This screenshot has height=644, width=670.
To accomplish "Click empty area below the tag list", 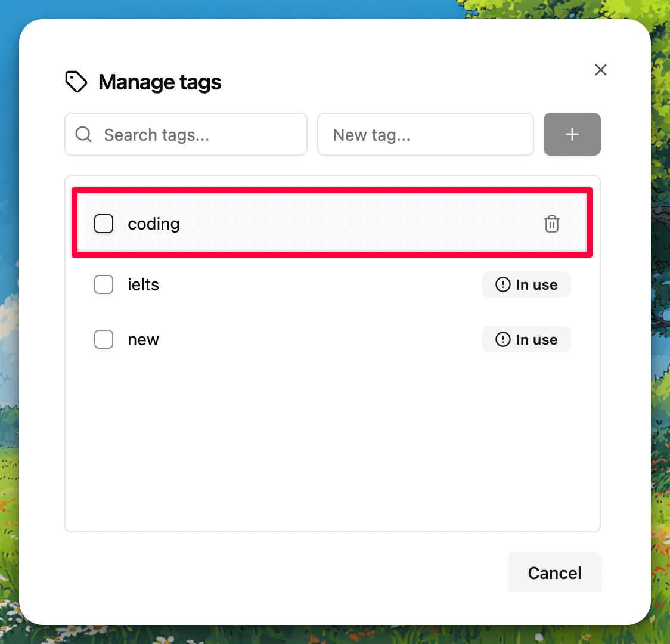I will 333,444.
